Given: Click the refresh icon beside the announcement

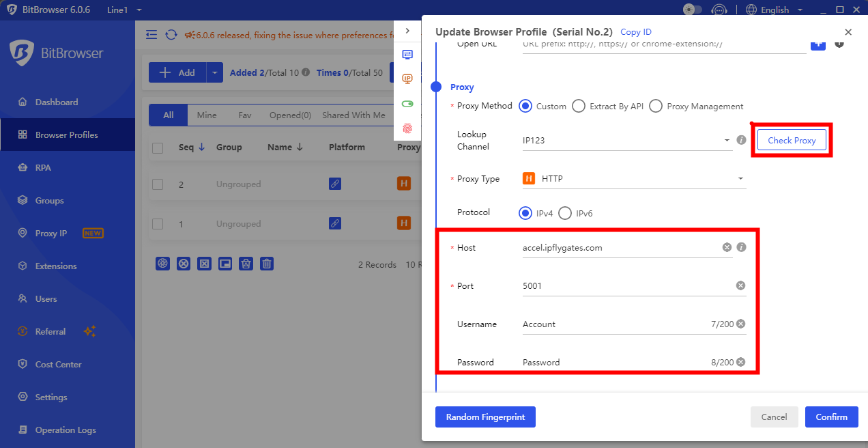Looking at the screenshot, I should point(171,34).
